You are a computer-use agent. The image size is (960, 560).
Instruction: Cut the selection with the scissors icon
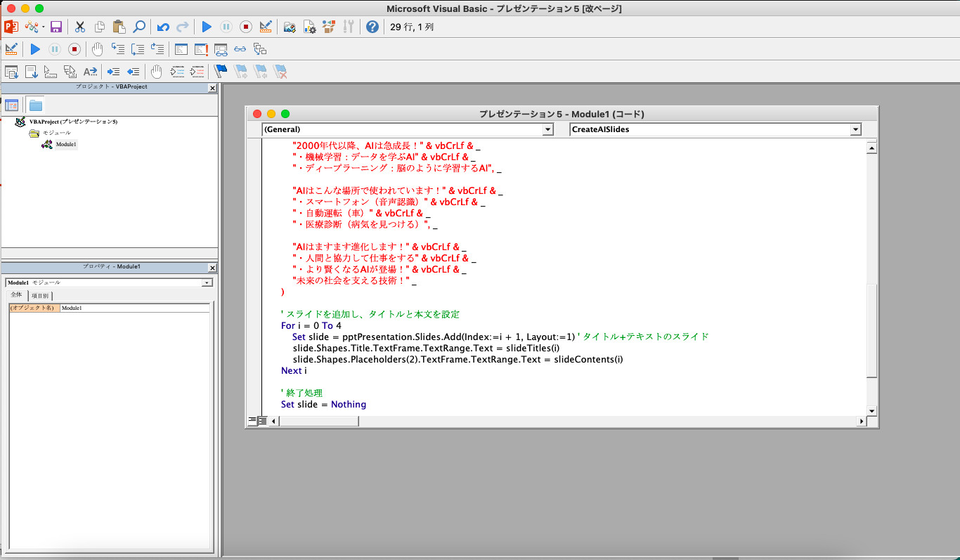tap(79, 27)
